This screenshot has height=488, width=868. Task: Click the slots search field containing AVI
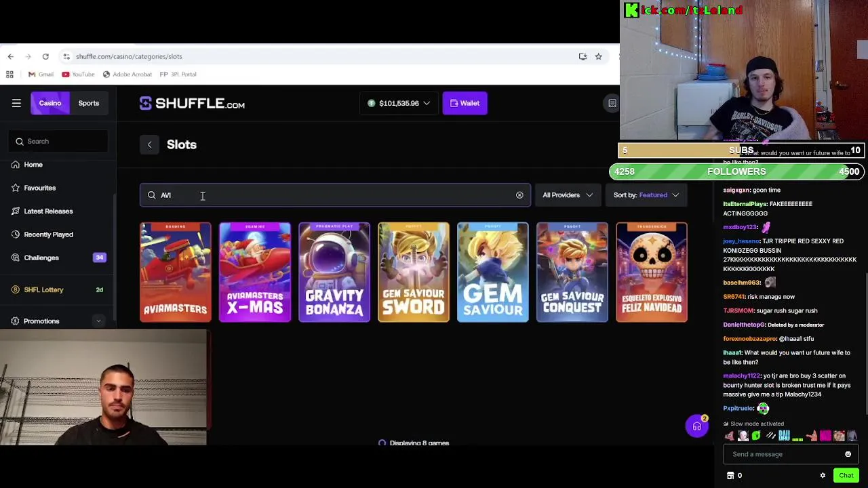click(x=335, y=195)
